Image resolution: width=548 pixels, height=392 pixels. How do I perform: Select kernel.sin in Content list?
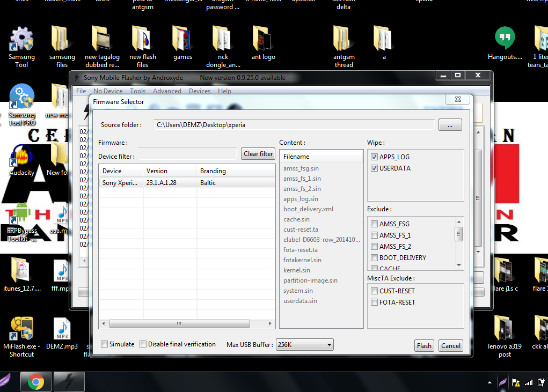point(297,270)
